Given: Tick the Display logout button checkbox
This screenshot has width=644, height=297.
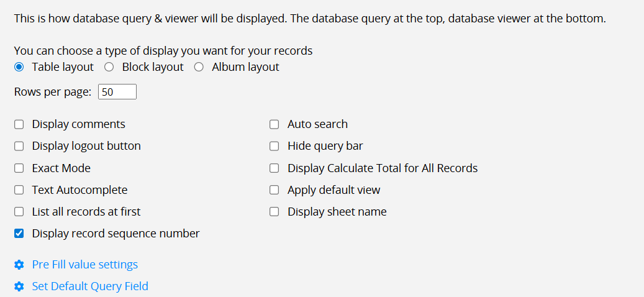Looking at the screenshot, I should coord(19,146).
